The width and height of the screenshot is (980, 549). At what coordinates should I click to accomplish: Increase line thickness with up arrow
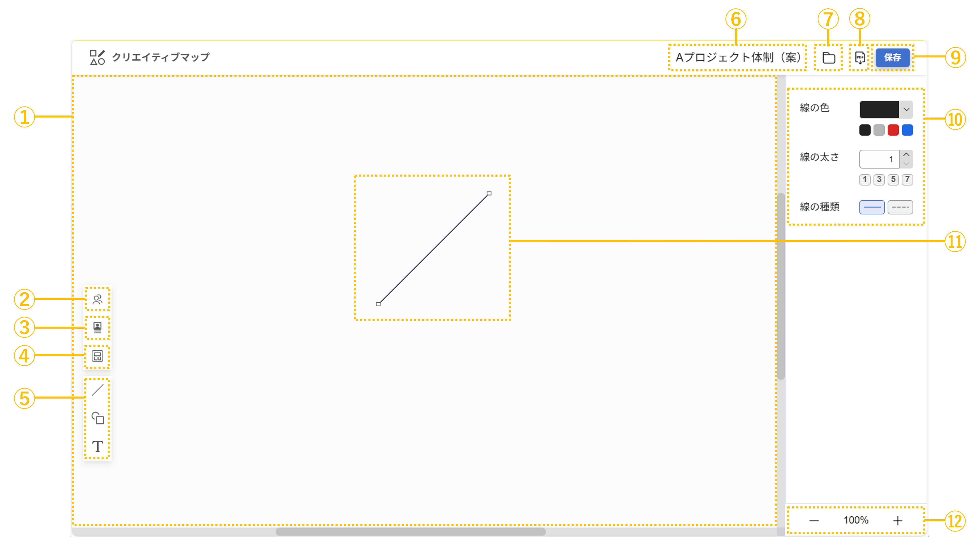pos(906,154)
